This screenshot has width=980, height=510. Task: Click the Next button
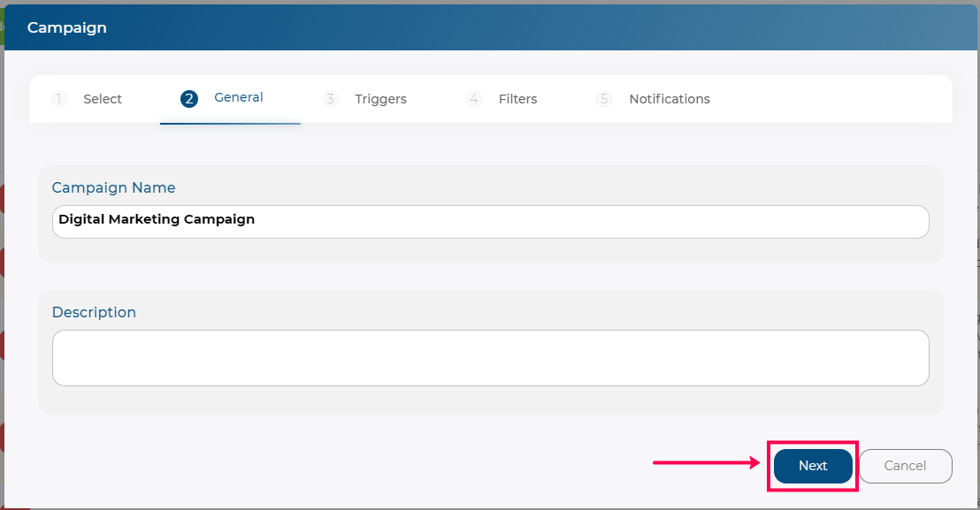point(813,466)
